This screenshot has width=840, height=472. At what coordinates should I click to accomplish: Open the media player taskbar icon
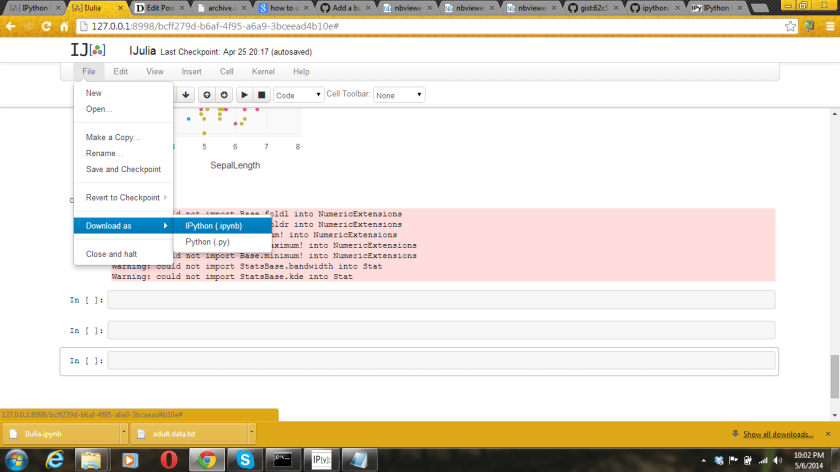130,460
